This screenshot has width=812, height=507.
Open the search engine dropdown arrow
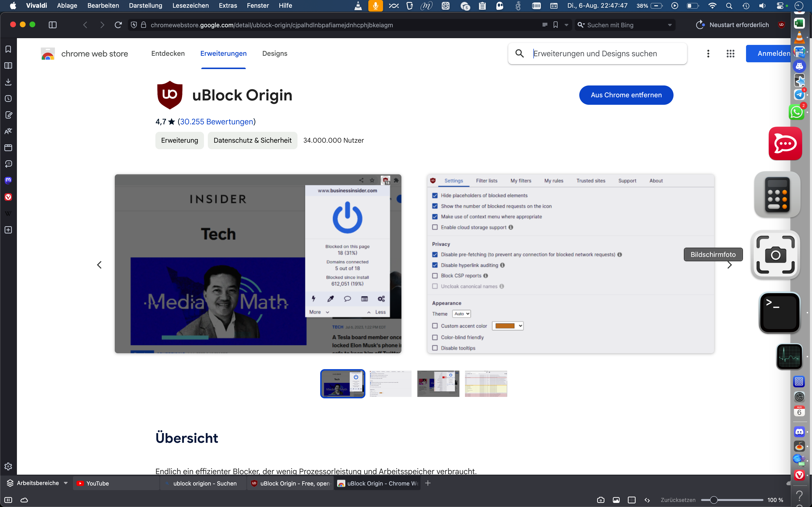click(x=670, y=25)
